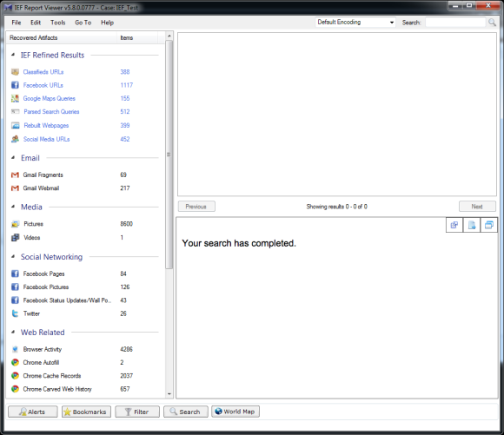Click the first icon button above search message
The image size is (504, 435).
pyautogui.click(x=454, y=225)
